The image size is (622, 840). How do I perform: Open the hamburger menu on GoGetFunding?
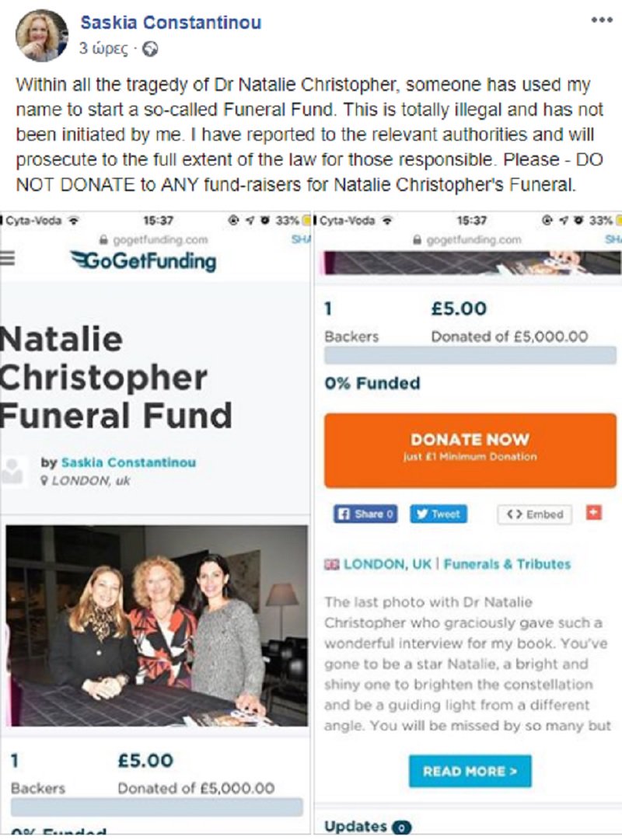point(7,259)
